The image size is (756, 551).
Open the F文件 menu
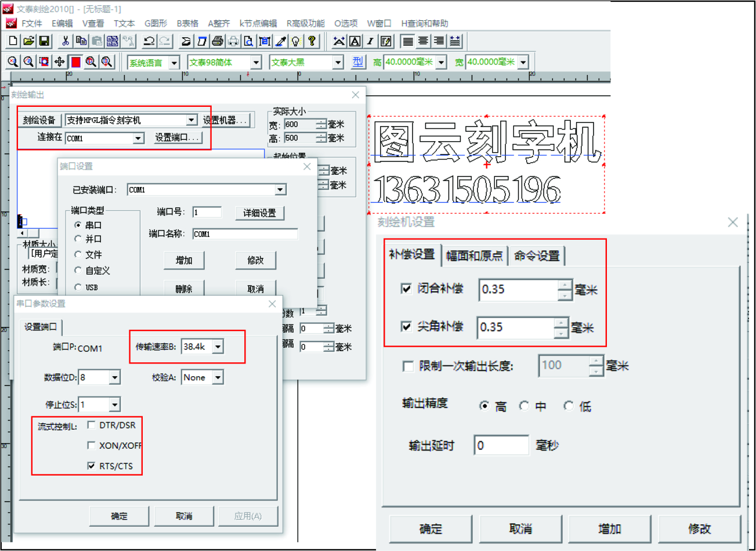click(x=31, y=23)
